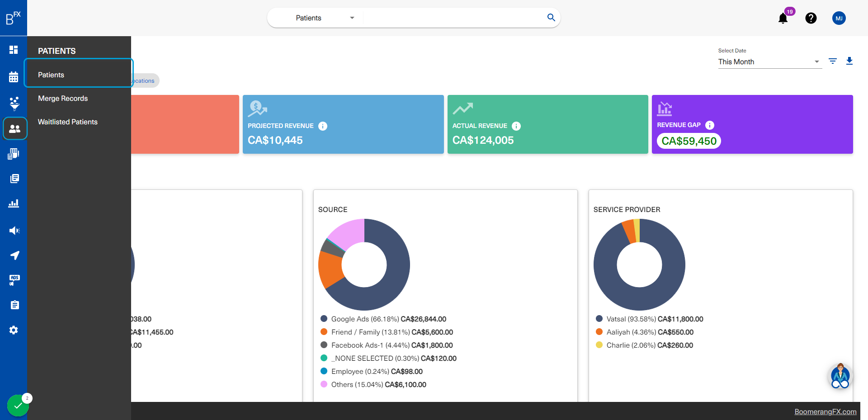The height and width of the screenshot is (420, 868).
Task: Open the notifications bell
Action: point(783,18)
